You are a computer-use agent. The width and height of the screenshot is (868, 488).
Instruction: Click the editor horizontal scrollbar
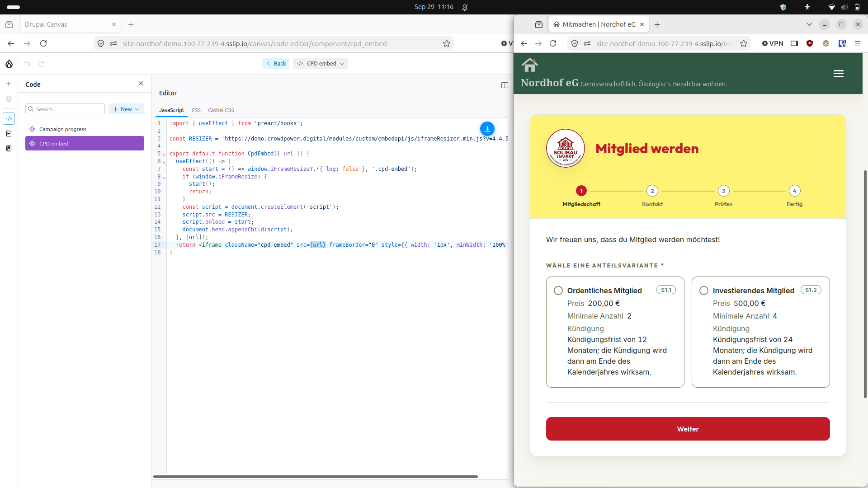(316, 477)
